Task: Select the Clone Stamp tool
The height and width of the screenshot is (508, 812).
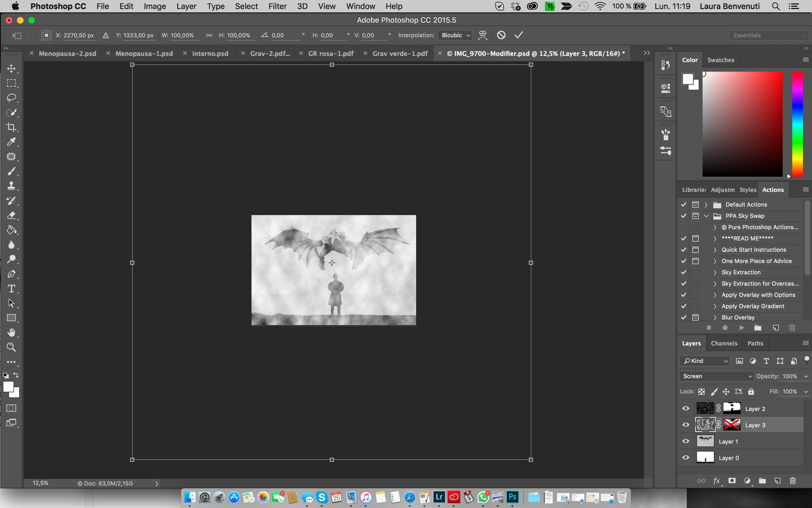Action: (x=11, y=186)
